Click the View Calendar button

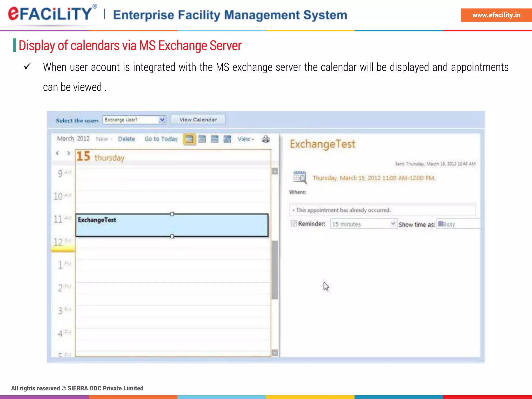point(198,119)
